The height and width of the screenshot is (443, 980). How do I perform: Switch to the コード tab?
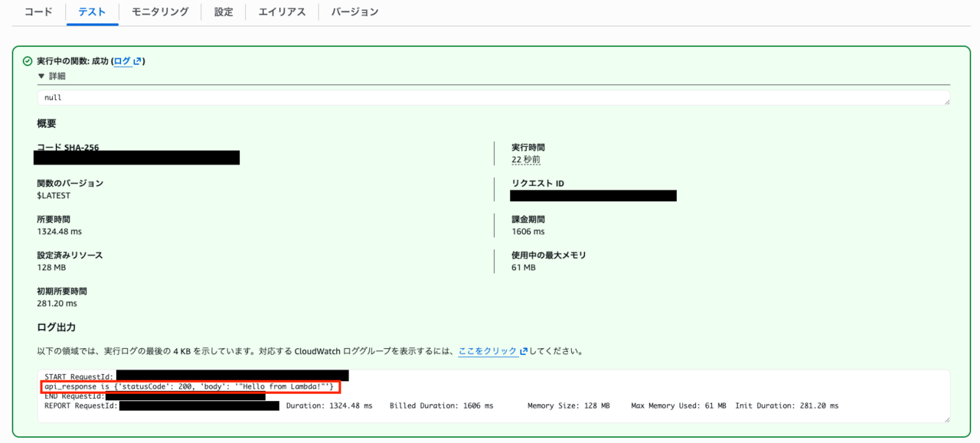click(38, 12)
